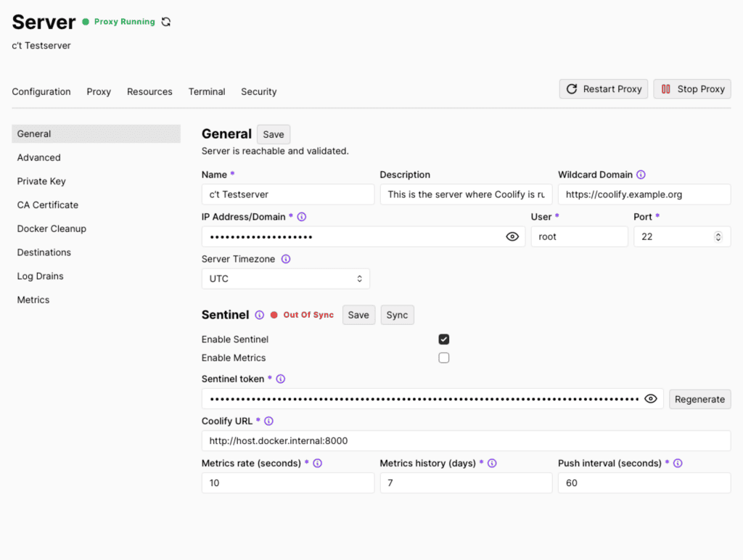Image resolution: width=743 pixels, height=560 pixels.
Task: Switch to the Resources tab
Action: pyautogui.click(x=149, y=91)
